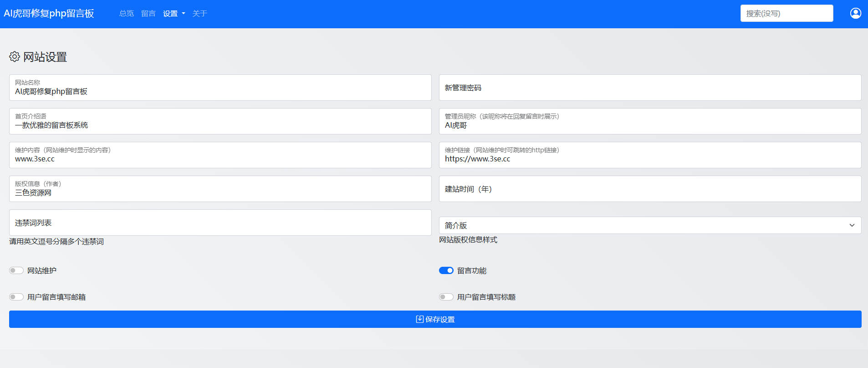Image resolution: width=868 pixels, height=368 pixels.
Task: Click the gear icon beside 网站设置
Action: point(15,57)
